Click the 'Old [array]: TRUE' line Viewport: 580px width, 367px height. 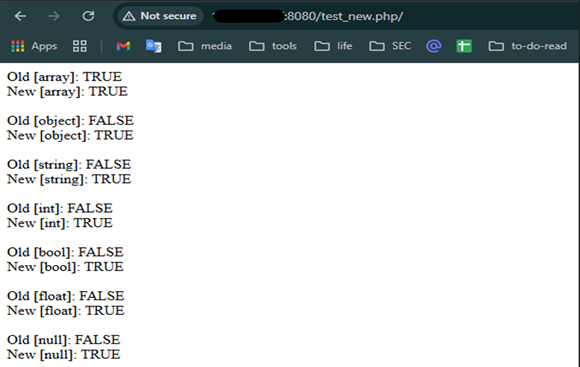coord(64,77)
